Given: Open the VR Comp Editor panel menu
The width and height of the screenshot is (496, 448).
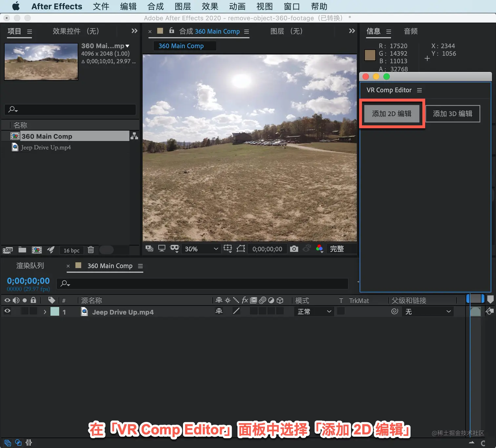Looking at the screenshot, I should click(x=419, y=90).
